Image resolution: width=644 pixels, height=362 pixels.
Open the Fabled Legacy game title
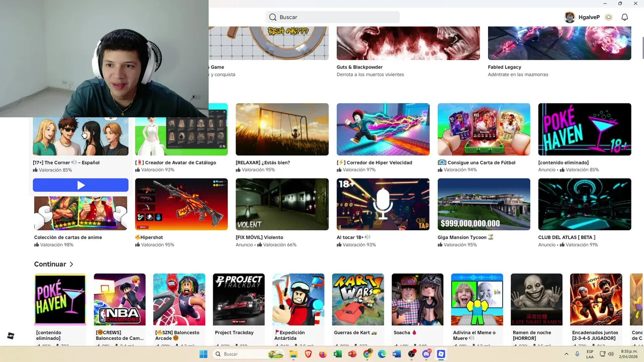coord(505,67)
